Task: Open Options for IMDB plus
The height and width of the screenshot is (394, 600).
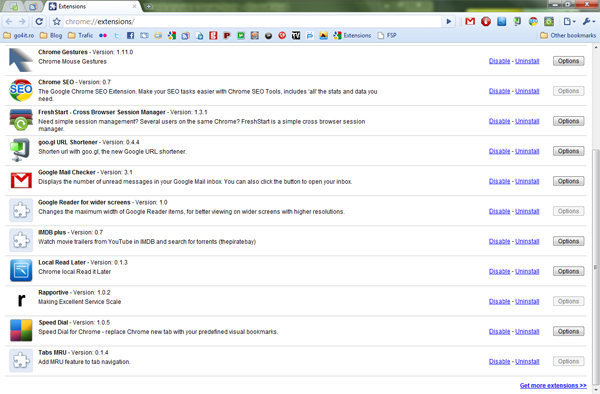Action: point(568,241)
